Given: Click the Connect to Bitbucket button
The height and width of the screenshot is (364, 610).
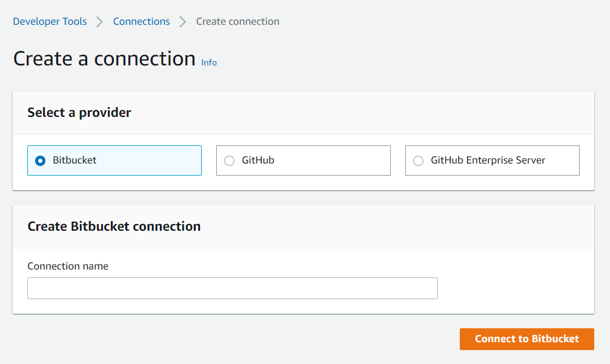Looking at the screenshot, I should 526,339.
